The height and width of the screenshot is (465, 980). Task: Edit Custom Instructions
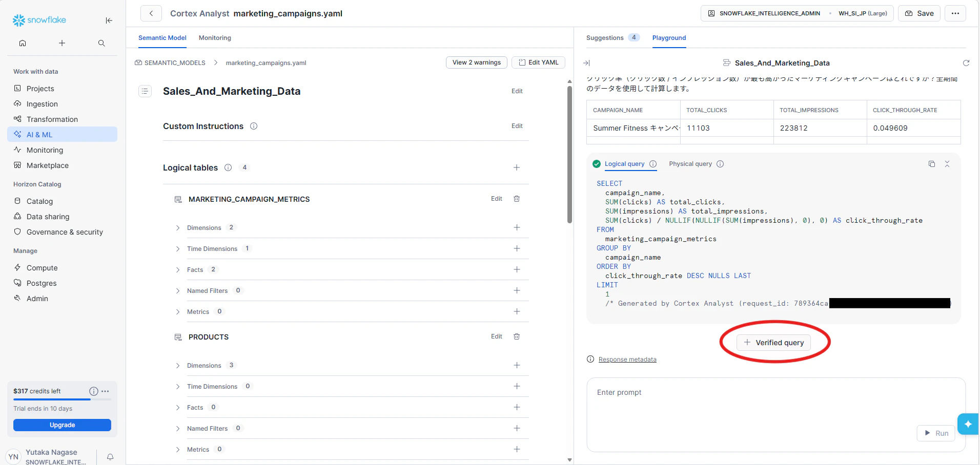(517, 126)
